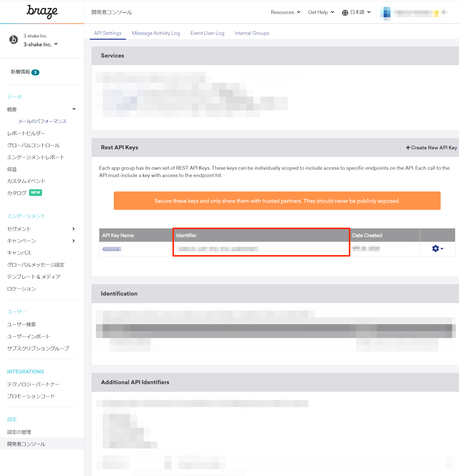The width and height of the screenshot is (459, 476).
Task: Open カスタムイベント
Action: tap(26, 181)
